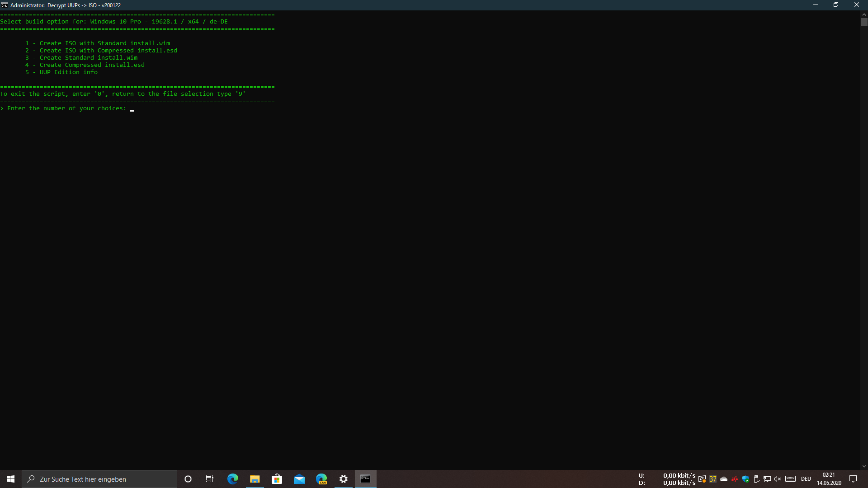Select the command prompt taskbar icon
The width and height of the screenshot is (868, 488).
[x=365, y=479]
